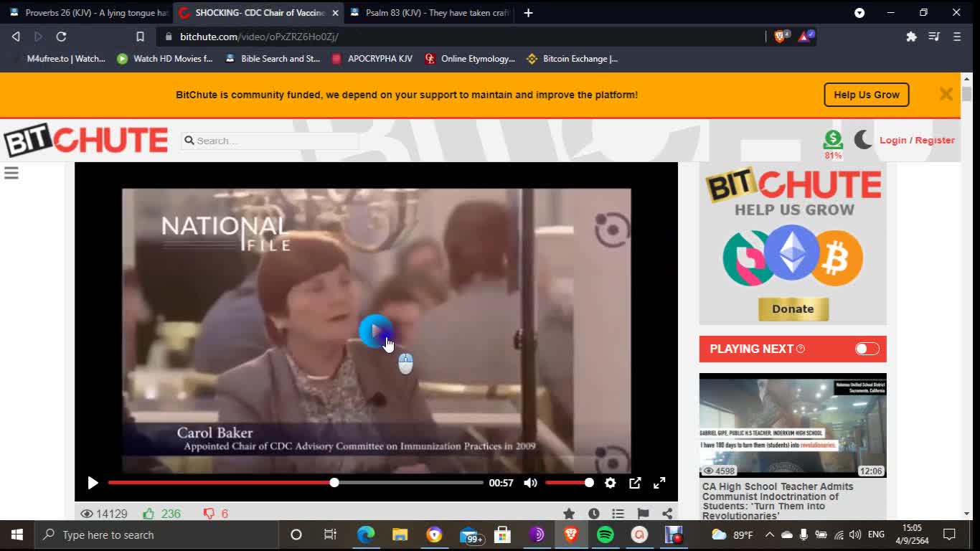
Task: Dislike the video with thumbs down
Action: click(209, 514)
